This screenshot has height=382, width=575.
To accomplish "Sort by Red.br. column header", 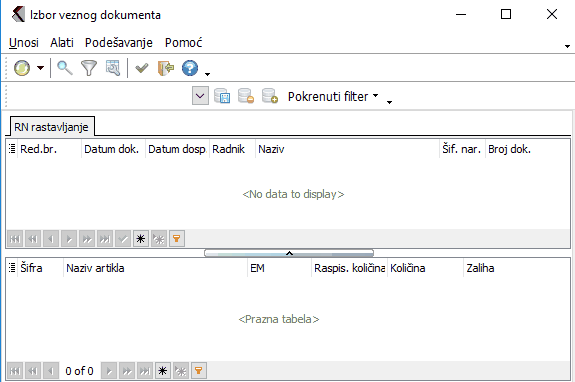I will tap(49, 149).
